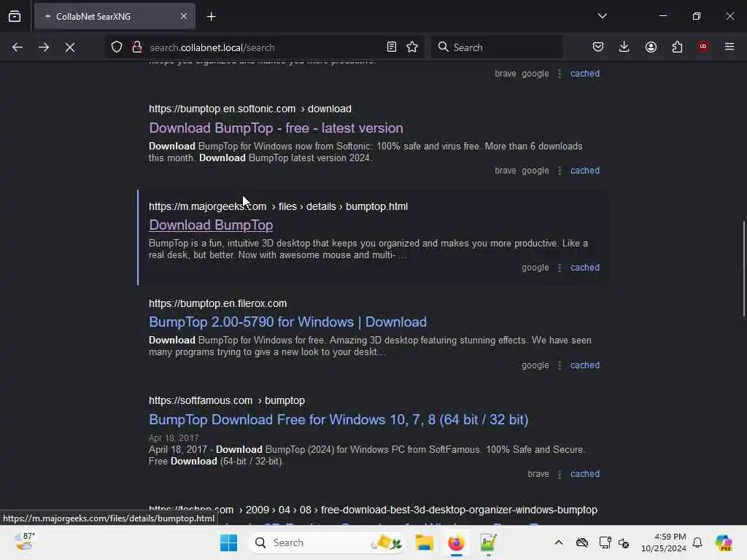Open cloud sync status tray icon

pos(581,542)
